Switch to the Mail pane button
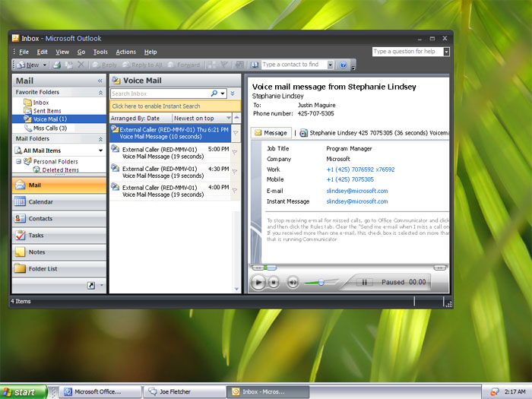This screenshot has width=532, height=399. 59,185
